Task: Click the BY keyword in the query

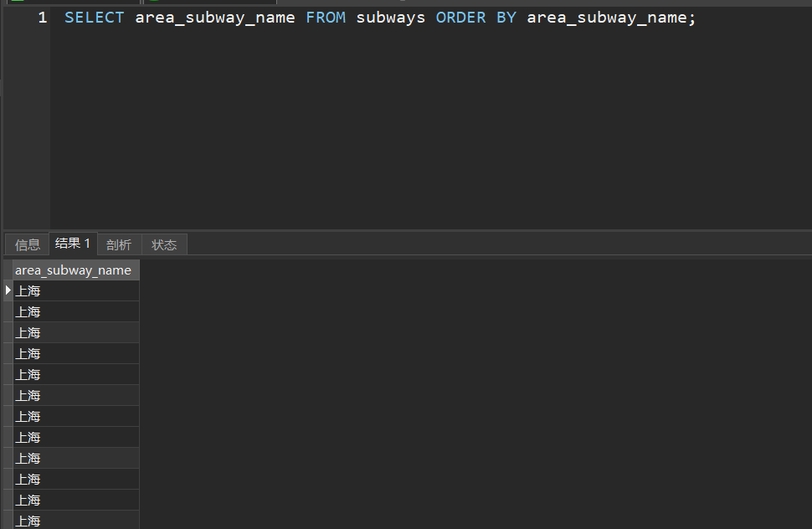Action: 506,18
